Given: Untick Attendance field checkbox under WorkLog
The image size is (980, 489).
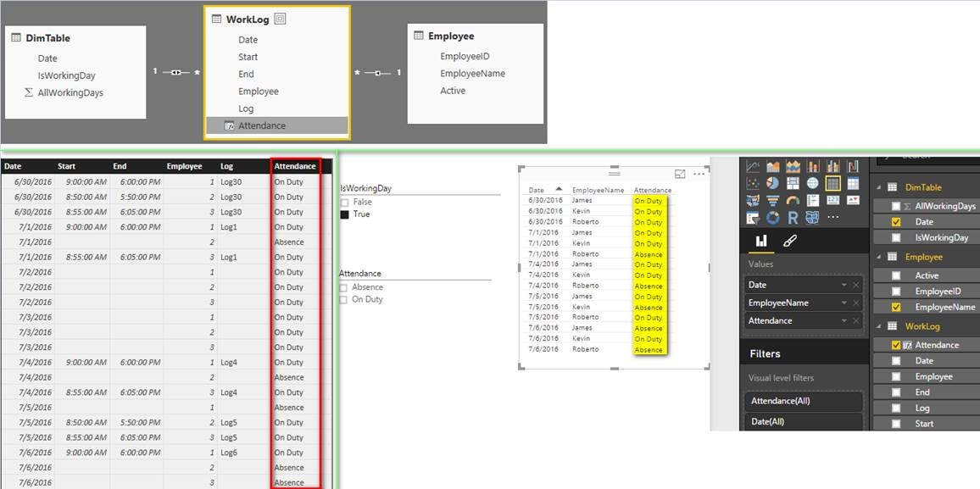Looking at the screenshot, I should tap(896, 345).
